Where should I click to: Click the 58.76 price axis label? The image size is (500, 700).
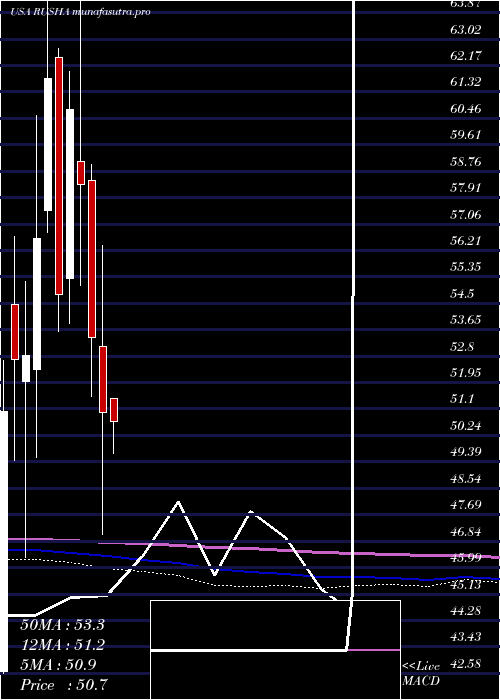[466, 162]
